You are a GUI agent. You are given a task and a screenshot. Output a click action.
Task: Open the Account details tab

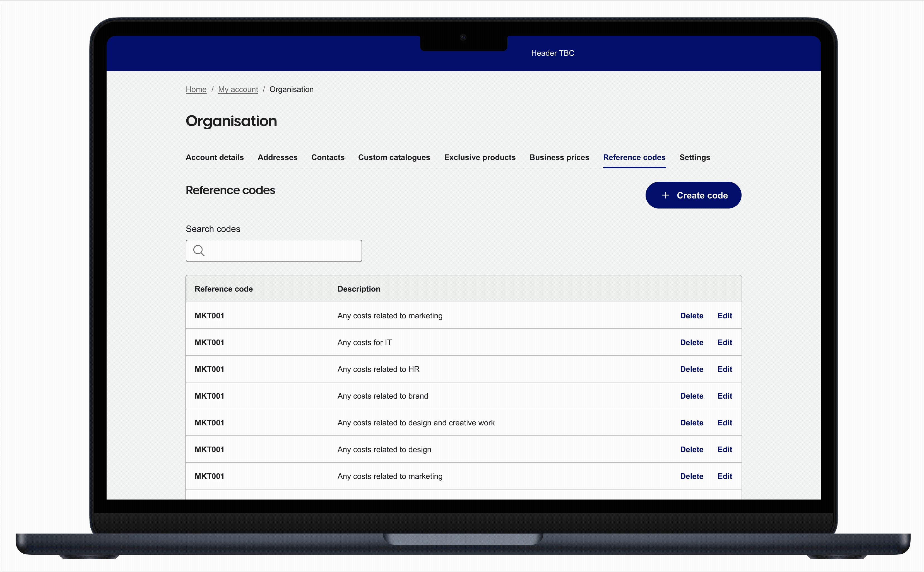click(215, 157)
